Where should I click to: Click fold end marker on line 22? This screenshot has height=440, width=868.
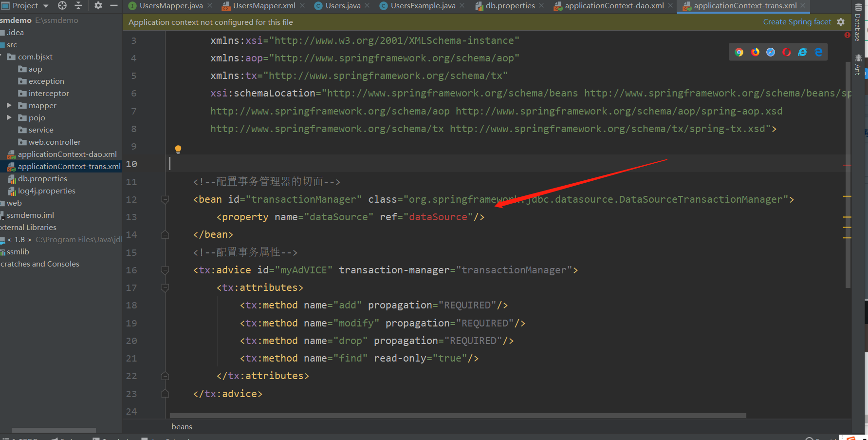click(165, 376)
